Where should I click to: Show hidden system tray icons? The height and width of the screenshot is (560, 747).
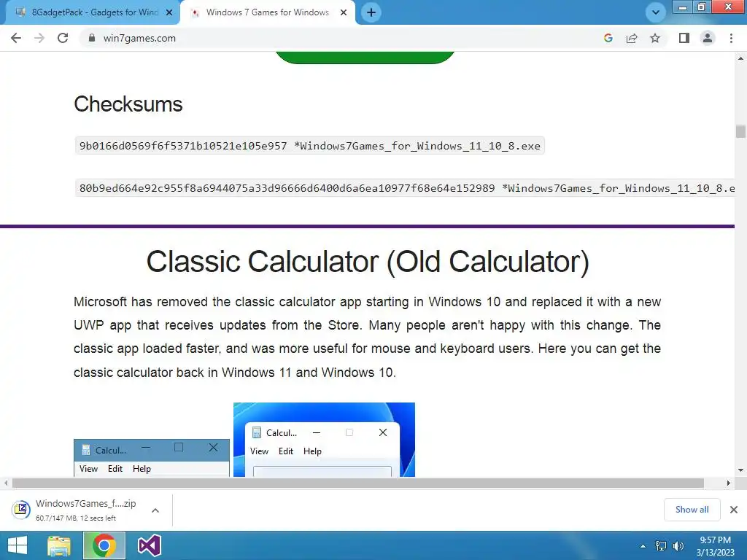[643, 546]
